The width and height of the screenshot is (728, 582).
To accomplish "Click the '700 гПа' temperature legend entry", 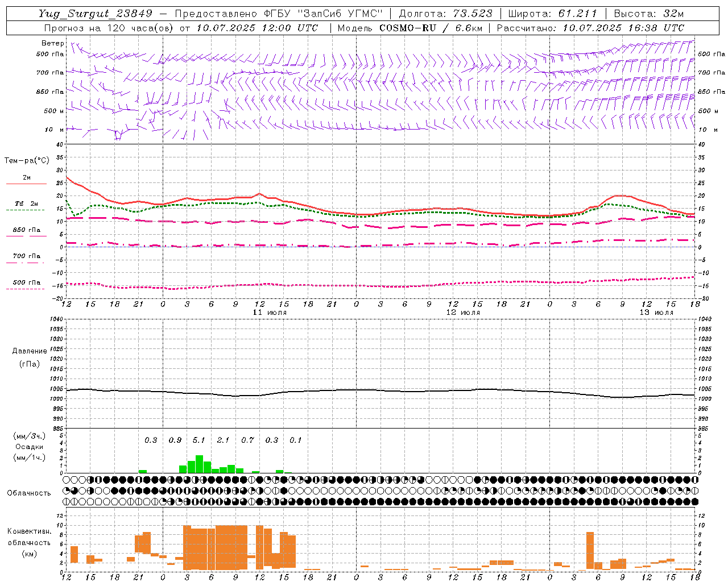I will click(27, 256).
